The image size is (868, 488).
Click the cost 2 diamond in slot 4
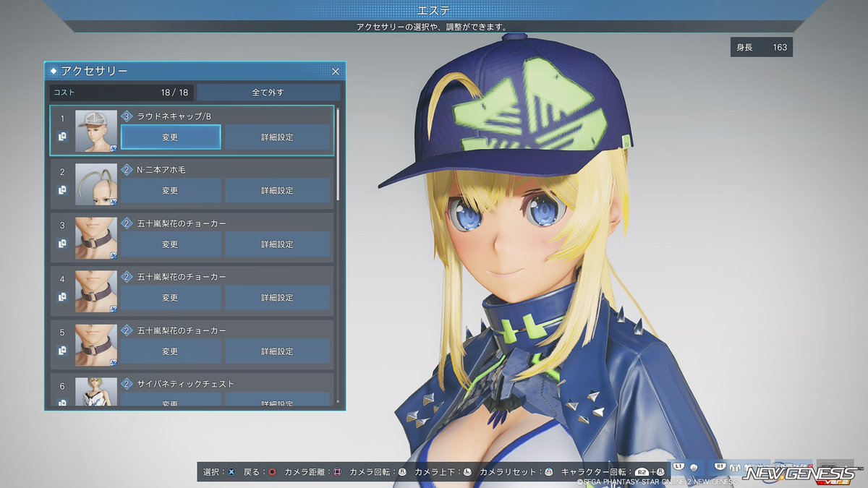coord(127,277)
